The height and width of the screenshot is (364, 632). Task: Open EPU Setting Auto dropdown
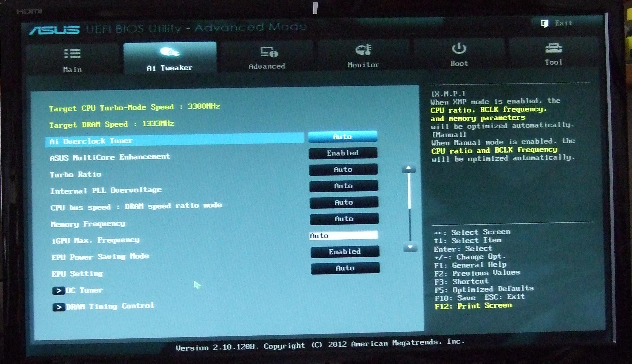pos(345,268)
